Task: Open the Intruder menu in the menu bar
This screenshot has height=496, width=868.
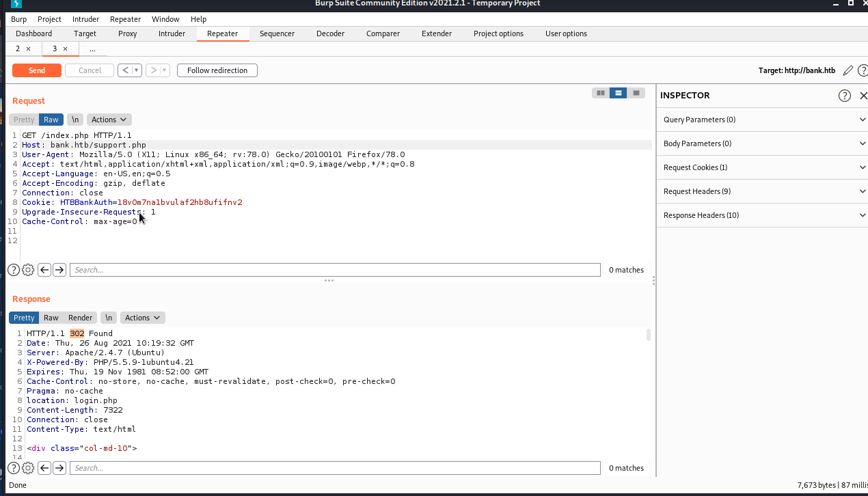Action: pos(85,19)
